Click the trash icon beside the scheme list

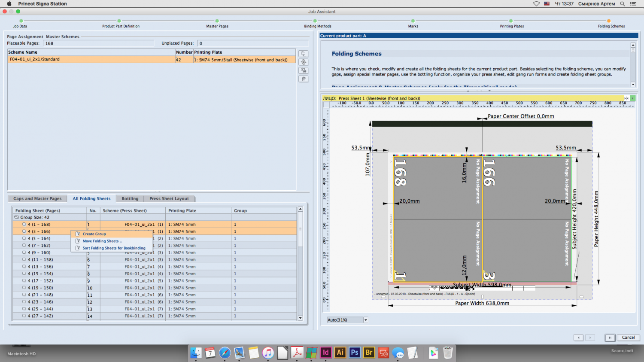point(304,79)
